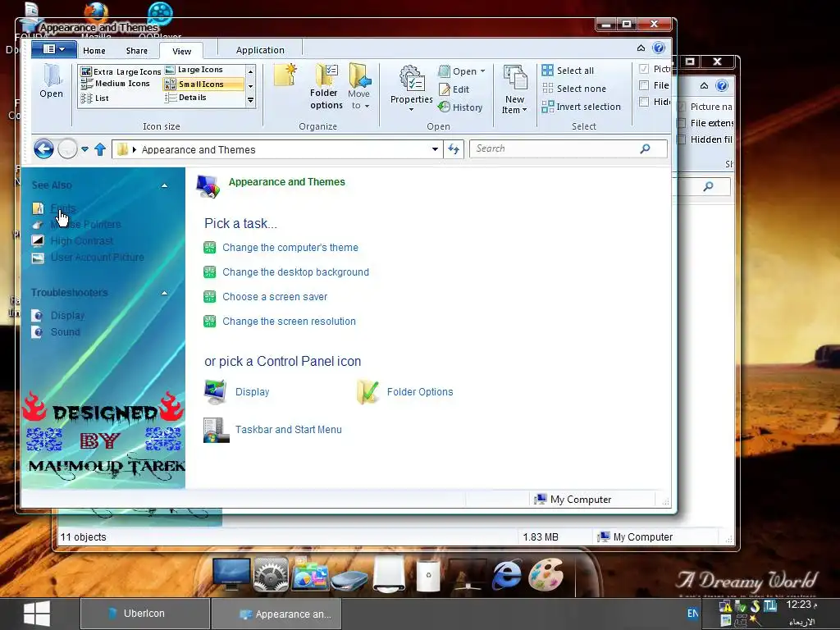The height and width of the screenshot is (630, 840).
Task: Toggle Picture names checkbox in back window
Action: click(682, 107)
